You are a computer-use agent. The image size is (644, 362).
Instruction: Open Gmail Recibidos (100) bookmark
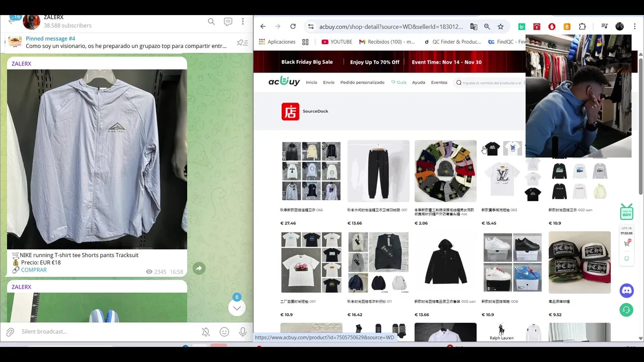tap(387, 42)
